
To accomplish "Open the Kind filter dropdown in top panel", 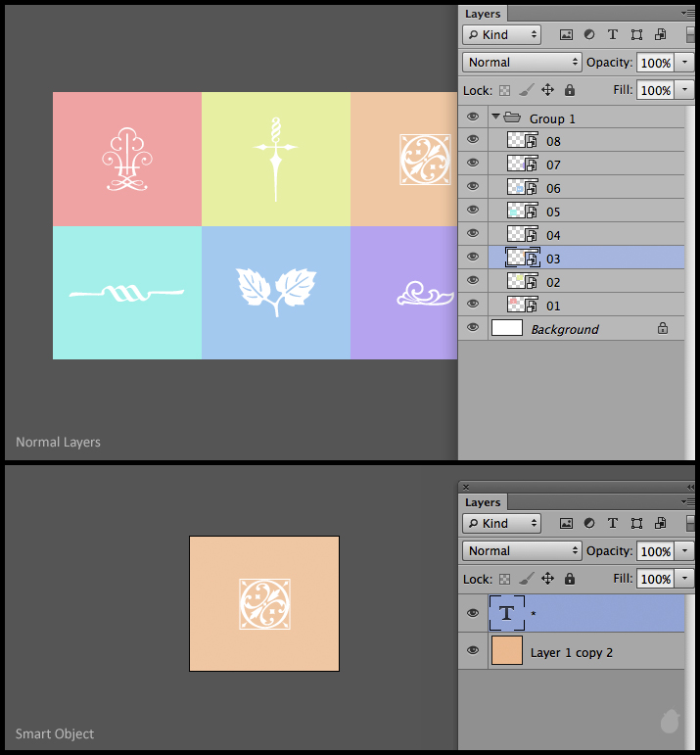I will pyautogui.click(x=502, y=34).
